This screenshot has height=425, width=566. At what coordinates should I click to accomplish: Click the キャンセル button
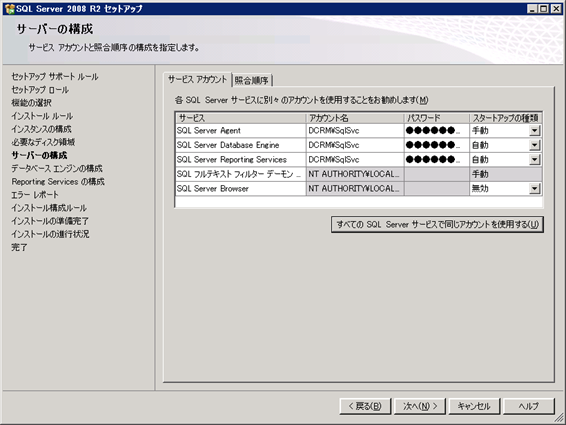pyautogui.click(x=474, y=406)
